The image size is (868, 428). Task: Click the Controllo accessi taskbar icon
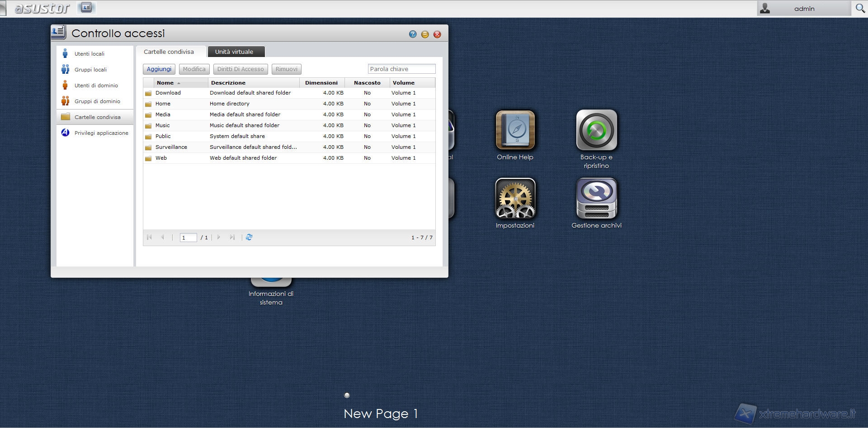86,8
